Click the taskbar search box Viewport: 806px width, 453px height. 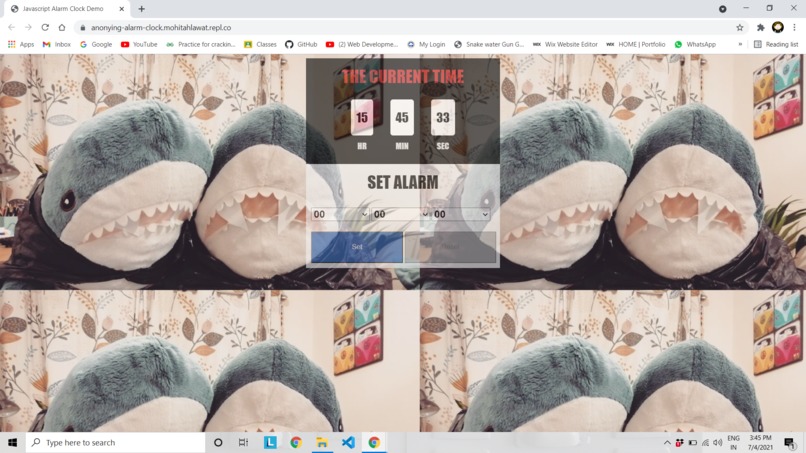pos(115,442)
